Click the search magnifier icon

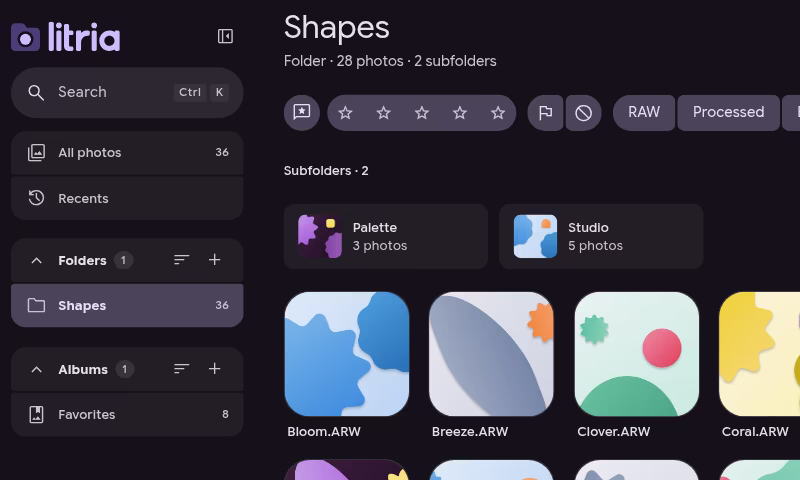click(x=36, y=92)
